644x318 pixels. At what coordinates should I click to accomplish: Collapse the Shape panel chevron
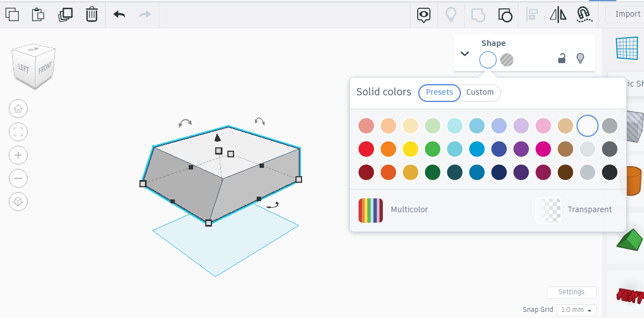[x=465, y=54]
